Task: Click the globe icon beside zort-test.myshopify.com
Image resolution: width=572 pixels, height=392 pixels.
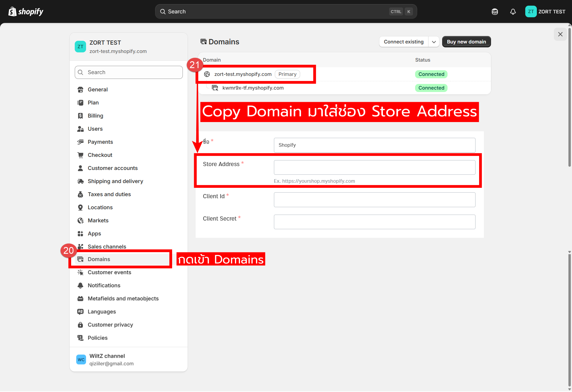Action: (x=207, y=74)
